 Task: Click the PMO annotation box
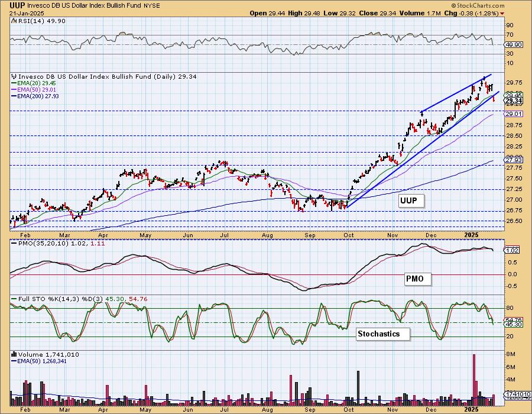click(x=418, y=279)
